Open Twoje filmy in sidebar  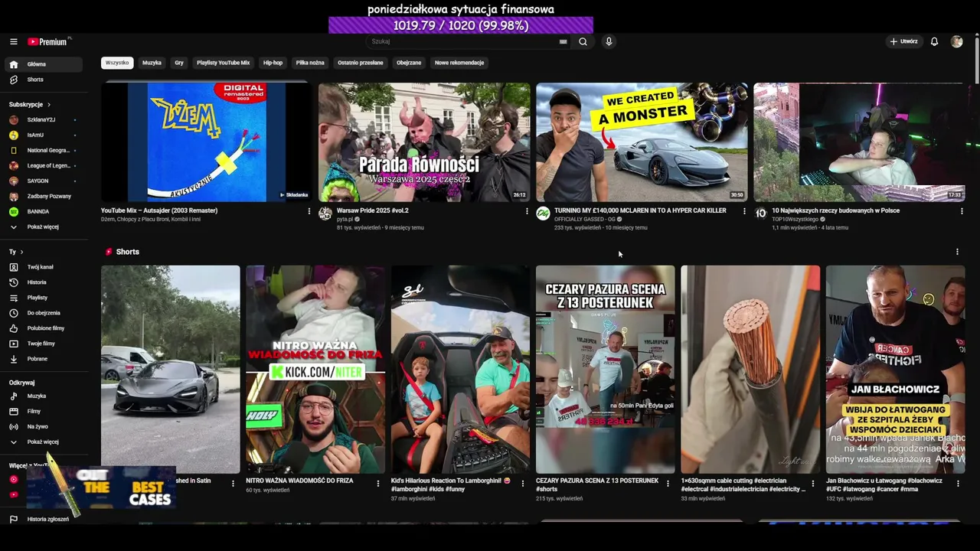pyautogui.click(x=43, y=344)
